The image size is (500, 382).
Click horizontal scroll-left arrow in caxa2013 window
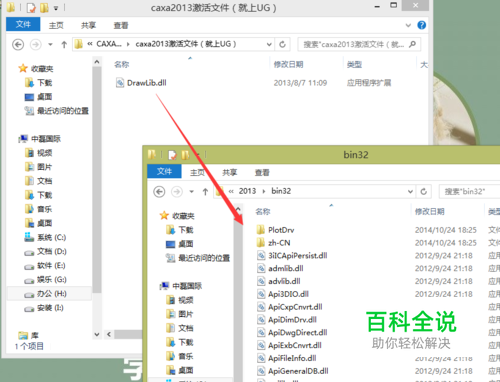coord(109,334)
